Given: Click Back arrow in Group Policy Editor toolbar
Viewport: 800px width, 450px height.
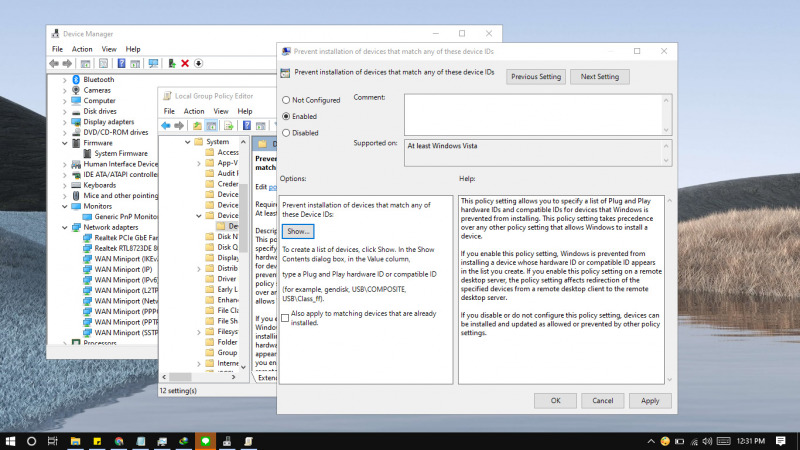Looking at the screenshot, I should point(165,126).
